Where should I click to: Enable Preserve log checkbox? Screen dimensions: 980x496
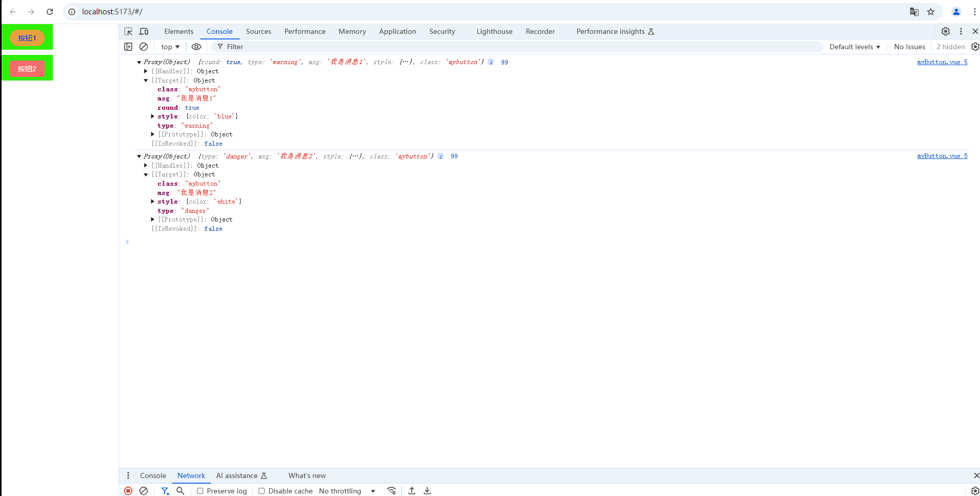coord(200,491)
